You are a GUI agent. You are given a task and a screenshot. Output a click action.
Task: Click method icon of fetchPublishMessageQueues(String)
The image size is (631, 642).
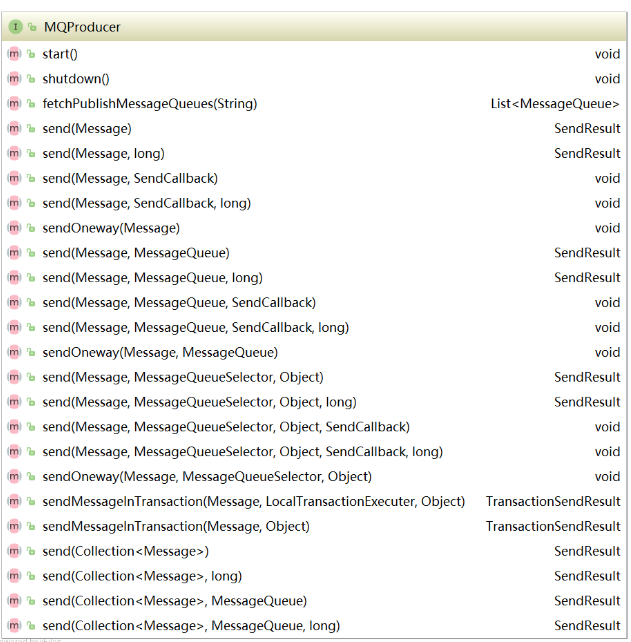point(14,104)
